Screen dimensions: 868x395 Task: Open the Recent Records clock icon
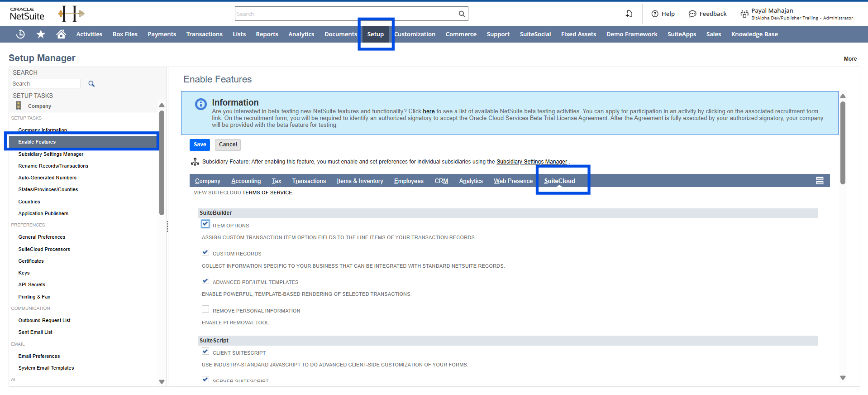(x=20, y=34)
